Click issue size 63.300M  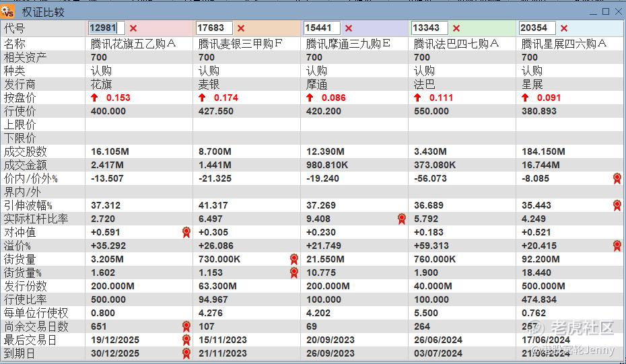point(217,286)
